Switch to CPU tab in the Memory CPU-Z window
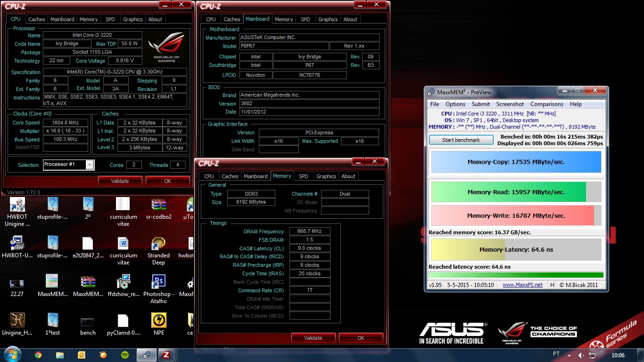This screenshot has height=362, width=644. pyautogui.click(x=209, y=176)
